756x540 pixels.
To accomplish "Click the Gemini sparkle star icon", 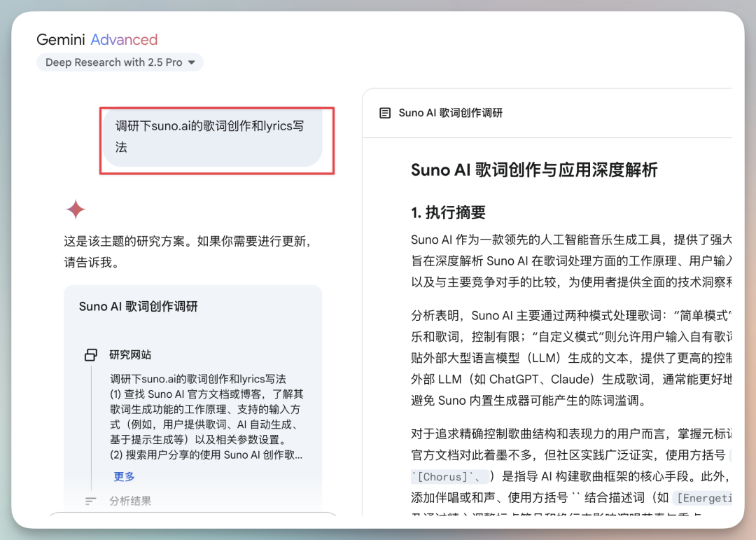I will point(76,209).
